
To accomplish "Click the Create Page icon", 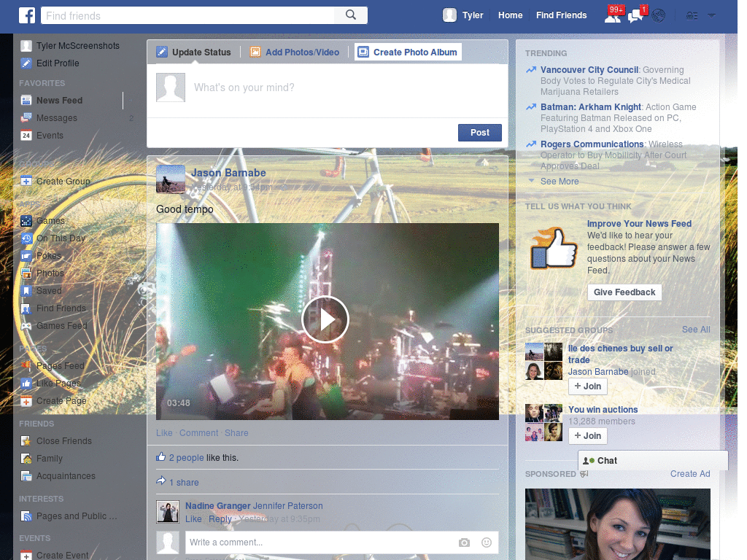I will click(x=26, y=400).
